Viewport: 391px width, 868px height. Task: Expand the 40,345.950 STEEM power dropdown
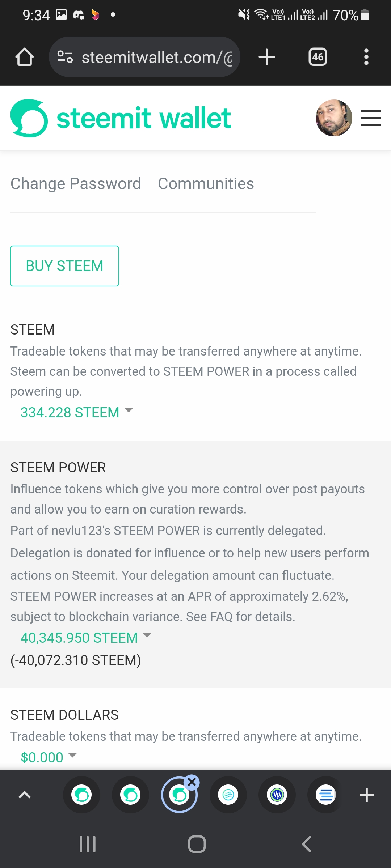pos(86,638)
